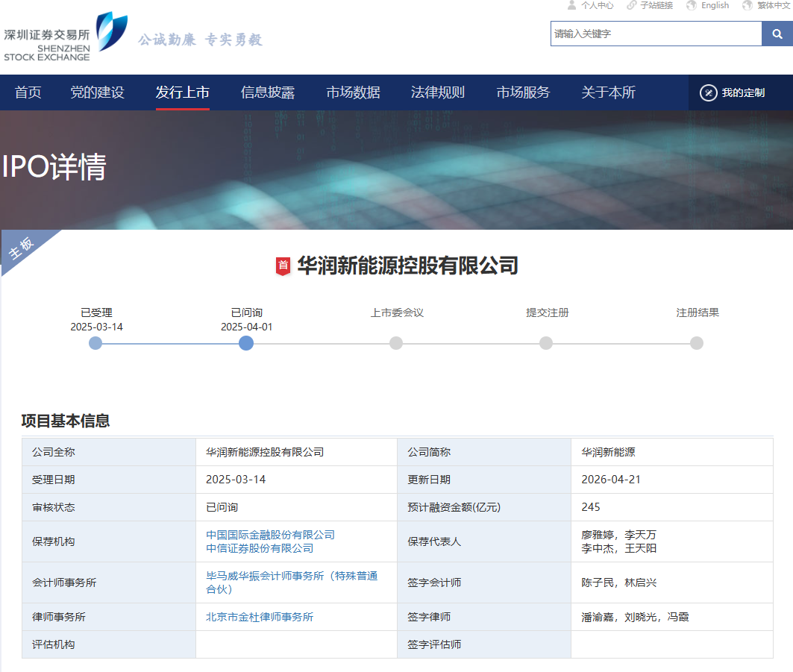Open the 发行上市 menu
This screenshot has width=793, height=672.
(x=183, y=92)
